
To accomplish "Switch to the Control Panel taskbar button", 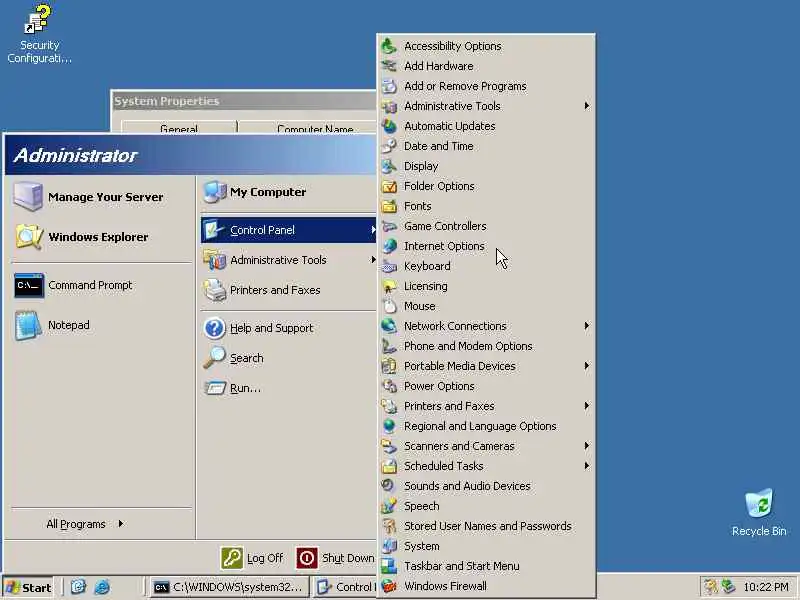I will [x=344, y=587].
